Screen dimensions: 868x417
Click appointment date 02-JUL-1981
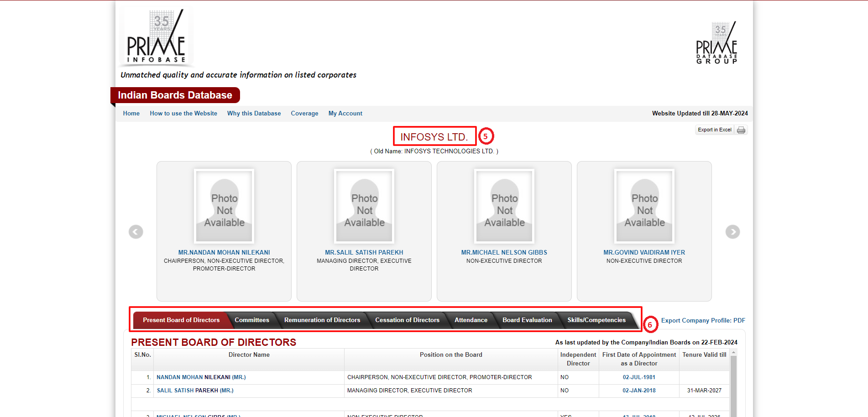pos(639,377)
